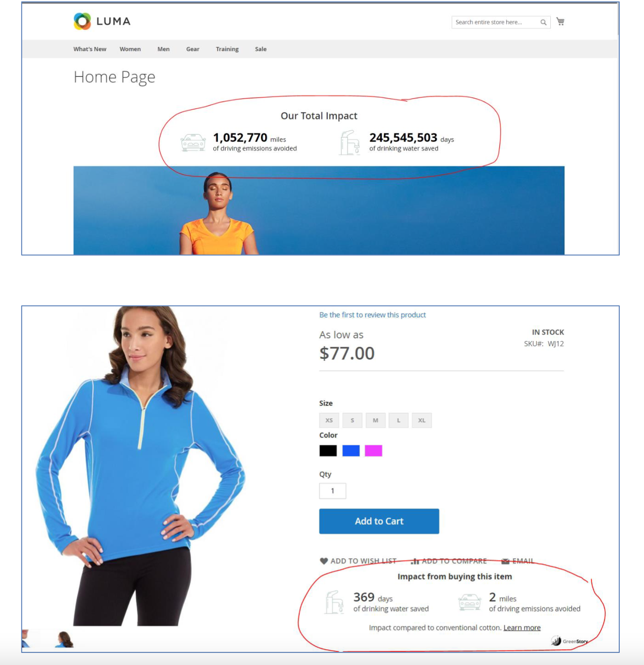The image size is (644, 665).
Task: Click the car icon under Our Total Impact
Action: coord(193,143)
